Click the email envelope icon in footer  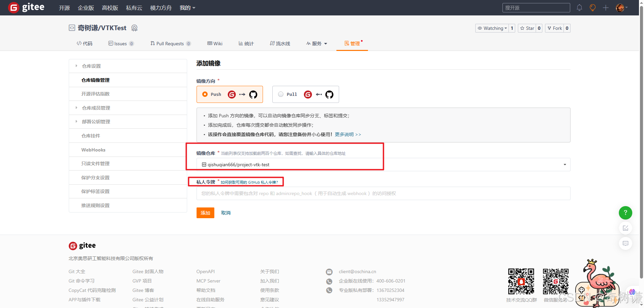pos(329,272)
